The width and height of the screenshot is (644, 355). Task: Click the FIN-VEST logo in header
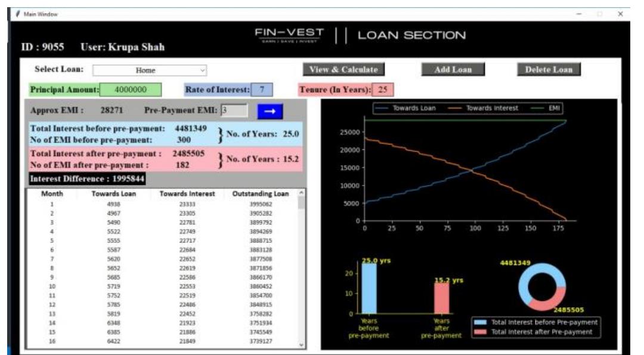289,35
